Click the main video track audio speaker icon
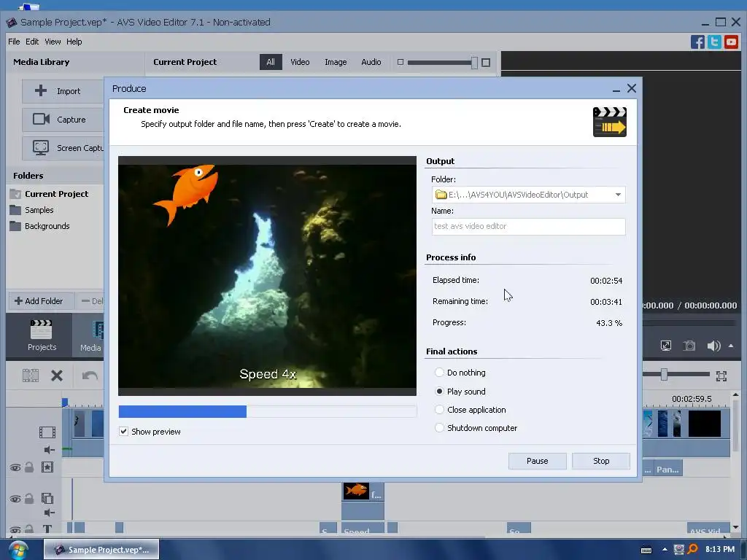 [50, 449]
